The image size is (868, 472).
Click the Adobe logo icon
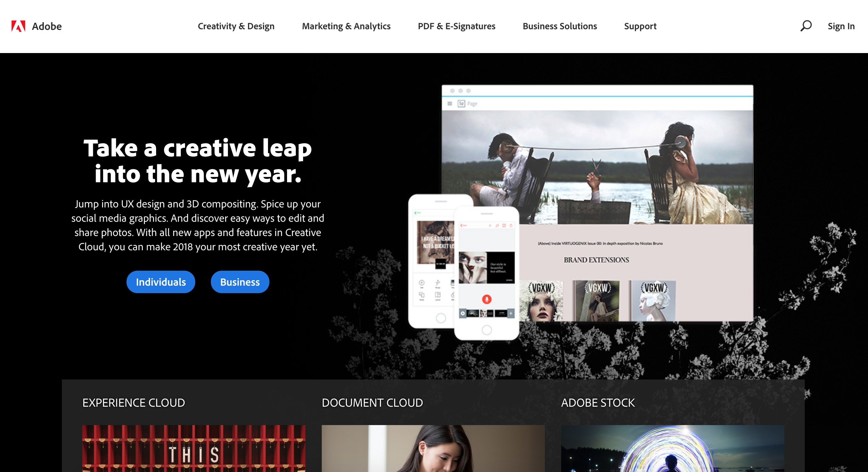click(17, 26)
